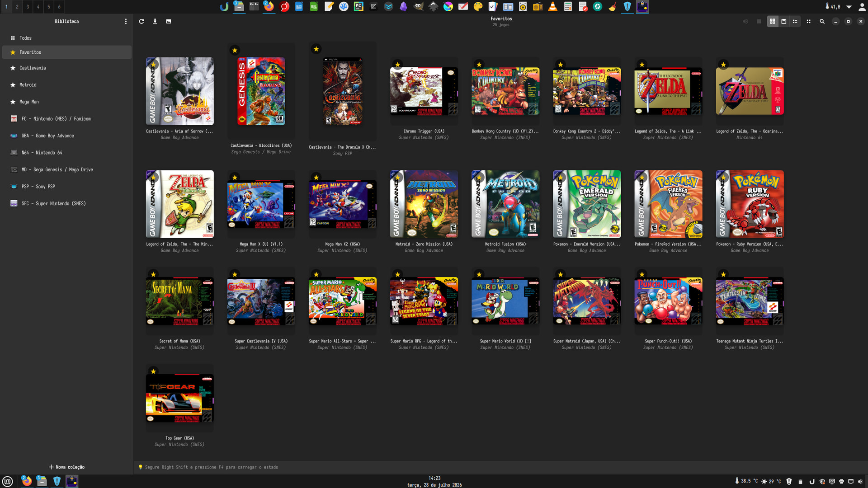Open the Mega Man collection
This screenshot has width=868, height=488.
(67, 102)
